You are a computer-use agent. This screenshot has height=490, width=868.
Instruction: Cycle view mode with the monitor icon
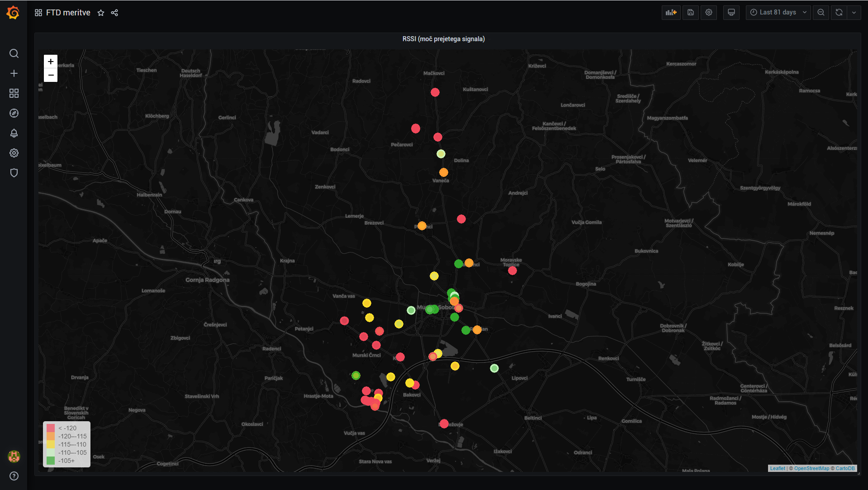[731, 13]
